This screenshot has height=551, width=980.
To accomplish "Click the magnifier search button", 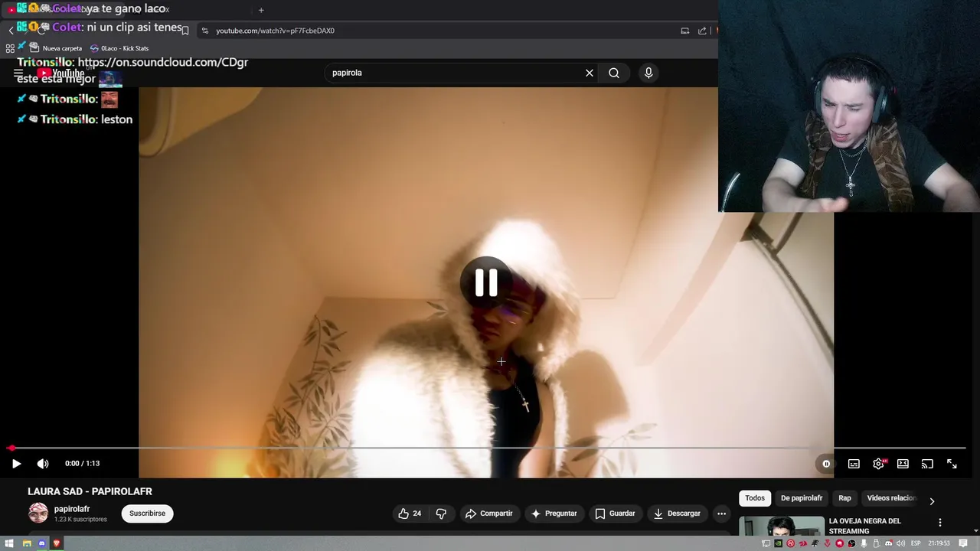I will [x=614, y=73].
